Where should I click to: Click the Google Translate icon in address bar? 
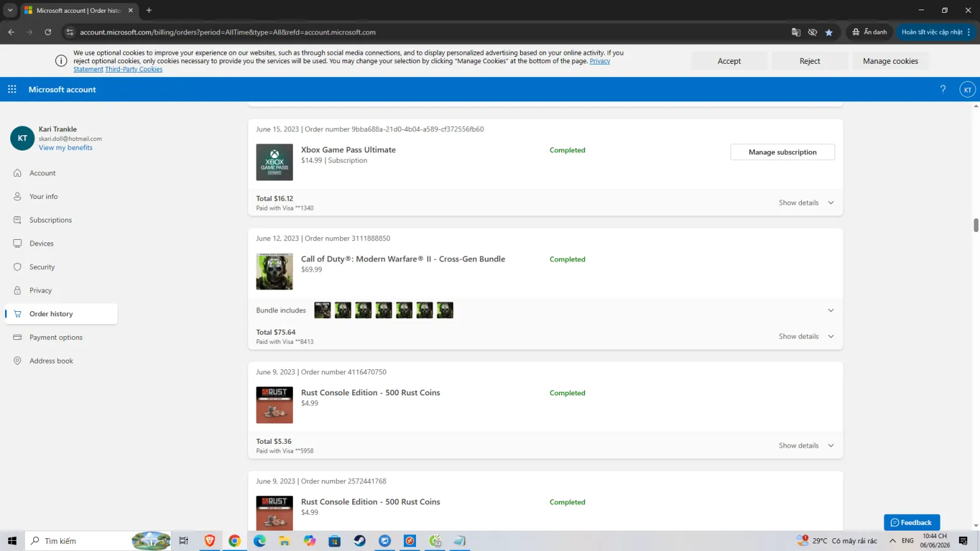796,32
